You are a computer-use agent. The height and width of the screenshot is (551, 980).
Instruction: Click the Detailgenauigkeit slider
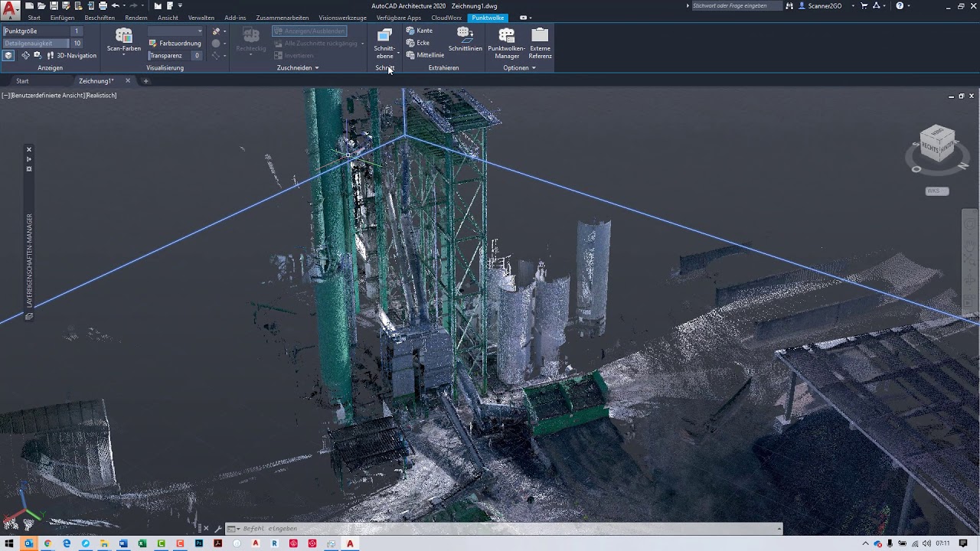pyautogui.click(x=35, y=44)
